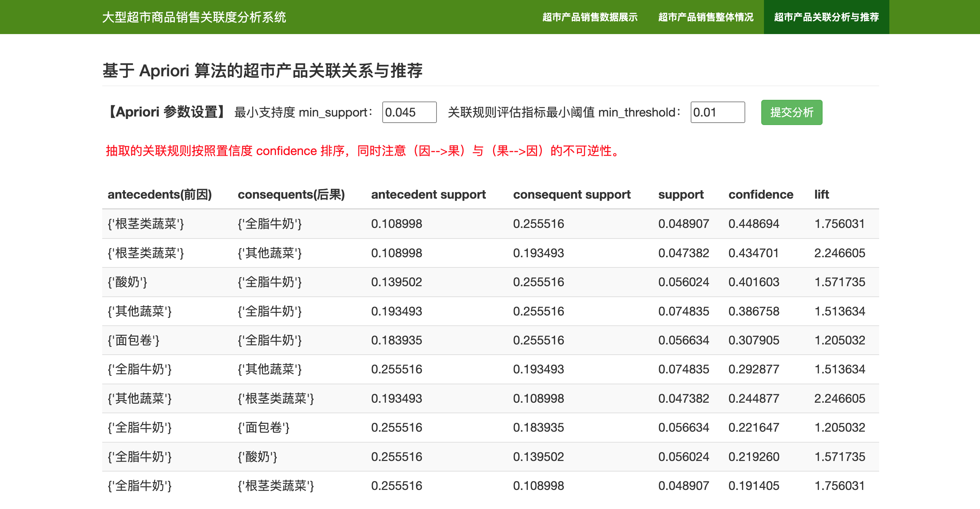
Task: Click the 提交分析 submit button
Action: [x=791, y=112]
